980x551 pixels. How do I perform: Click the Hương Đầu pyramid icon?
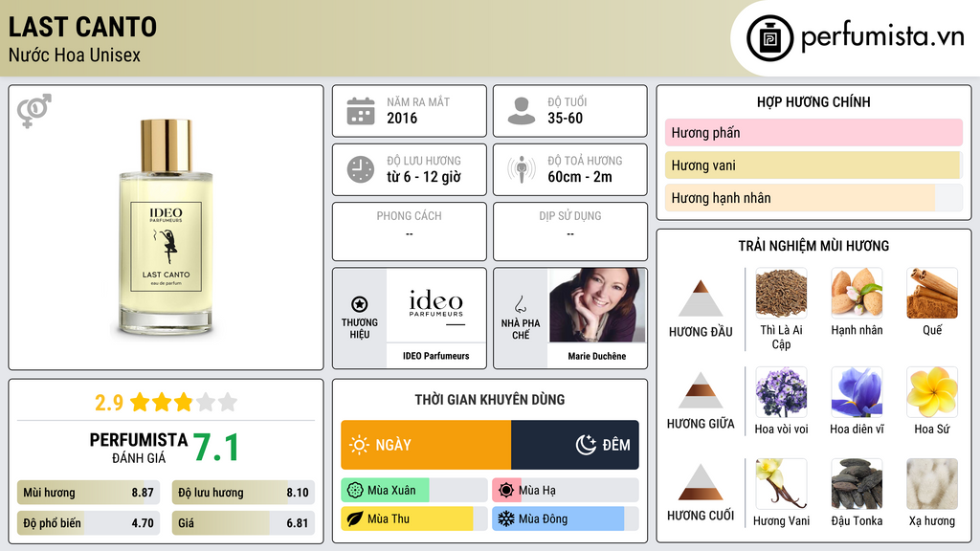tap(701, 298)
